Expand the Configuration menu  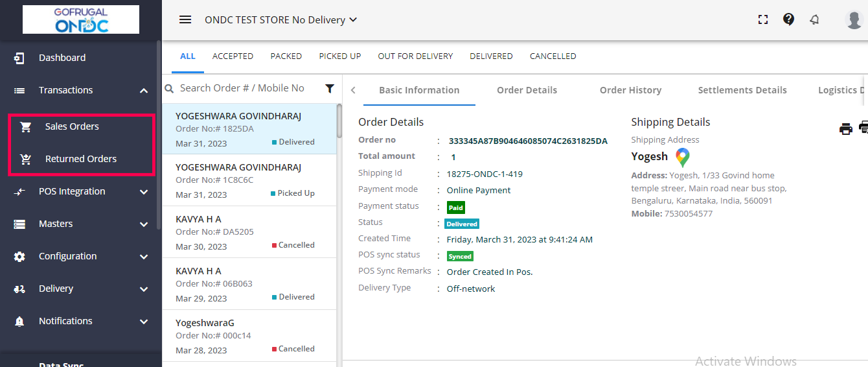144,257
